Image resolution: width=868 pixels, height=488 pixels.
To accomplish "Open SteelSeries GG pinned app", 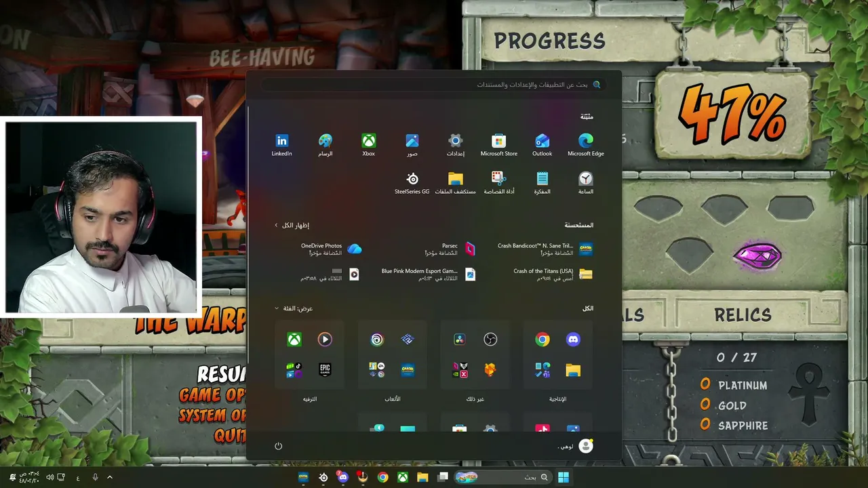I will point(412,183).
